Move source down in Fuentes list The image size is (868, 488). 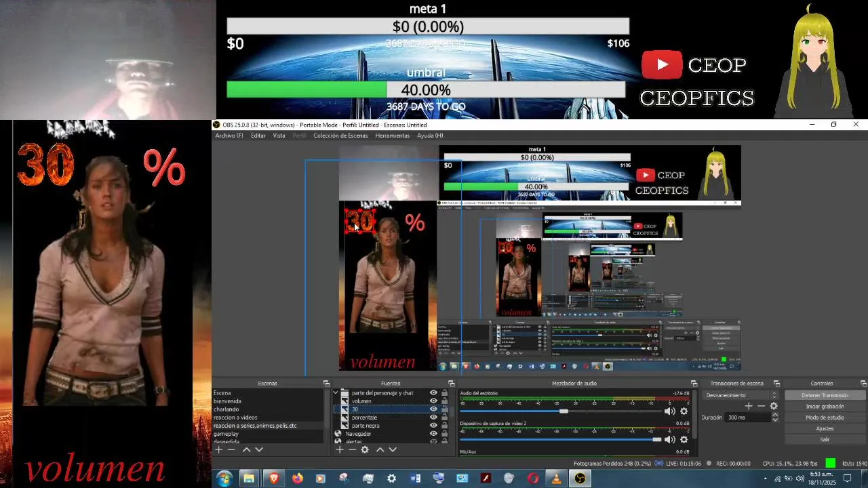(392, 449)
